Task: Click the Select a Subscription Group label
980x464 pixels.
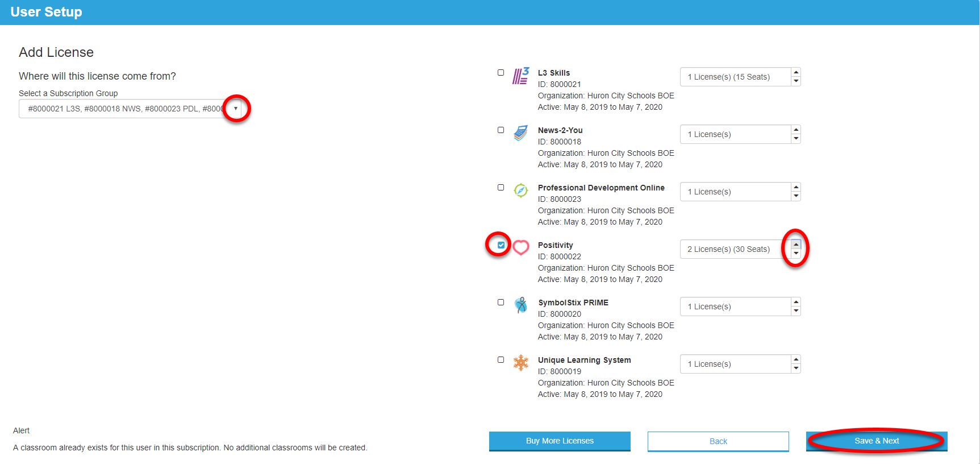Action: click(x=68, y=93)
